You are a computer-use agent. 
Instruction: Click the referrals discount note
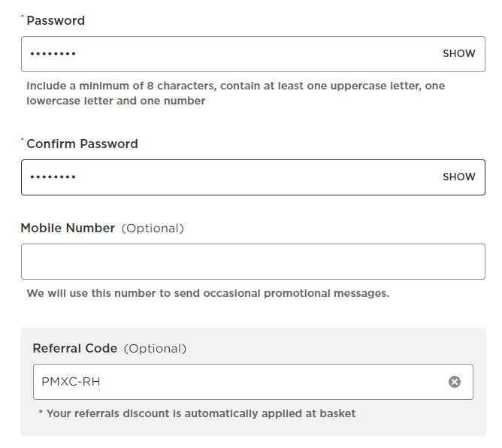point(197,413)
